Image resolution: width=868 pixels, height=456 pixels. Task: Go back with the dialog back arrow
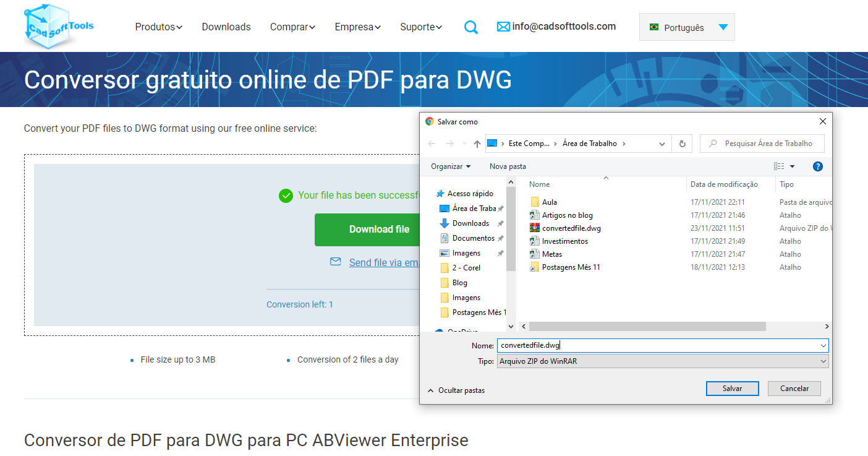(432, 144)
